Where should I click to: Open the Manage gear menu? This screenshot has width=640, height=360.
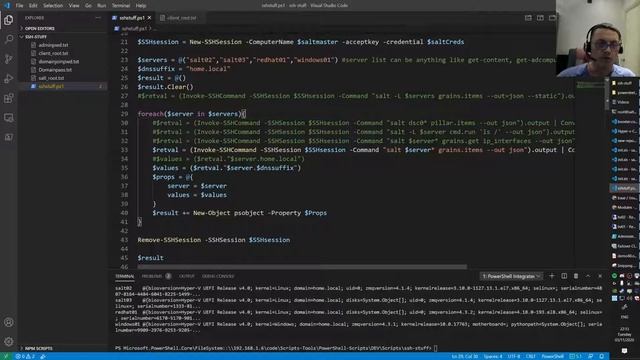click(9, 341)
